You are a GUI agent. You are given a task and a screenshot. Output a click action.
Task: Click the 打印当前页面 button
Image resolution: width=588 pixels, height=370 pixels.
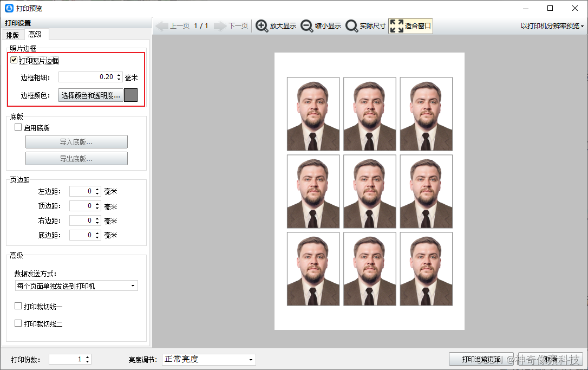481,360
